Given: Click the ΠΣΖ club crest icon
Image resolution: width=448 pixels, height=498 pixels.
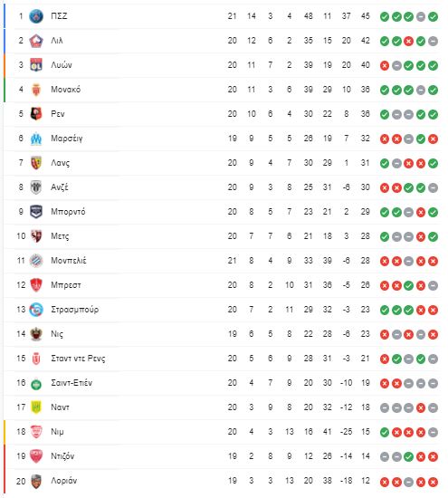Looking at the screenshot, I should 36,16.
